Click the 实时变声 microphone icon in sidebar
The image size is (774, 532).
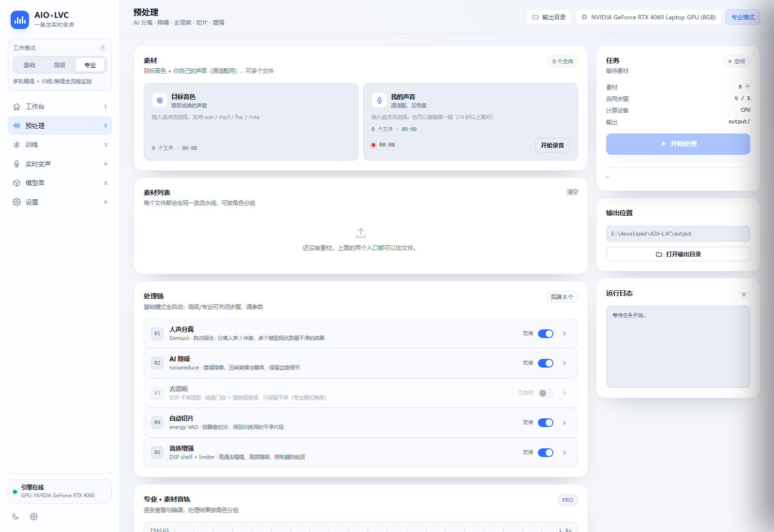coord(16,164)
